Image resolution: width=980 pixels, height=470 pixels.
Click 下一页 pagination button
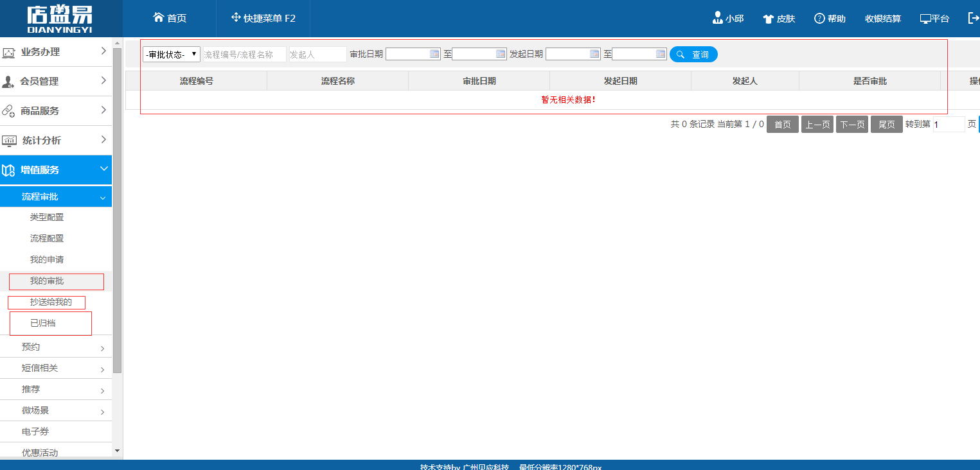tap(852, 125)
